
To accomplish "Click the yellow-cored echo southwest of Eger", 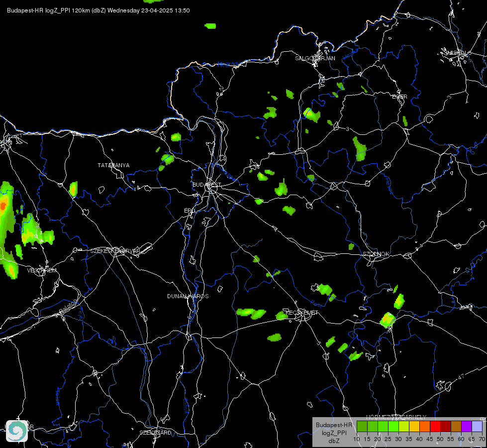I will pyautogui.click(x=311, y=114).
